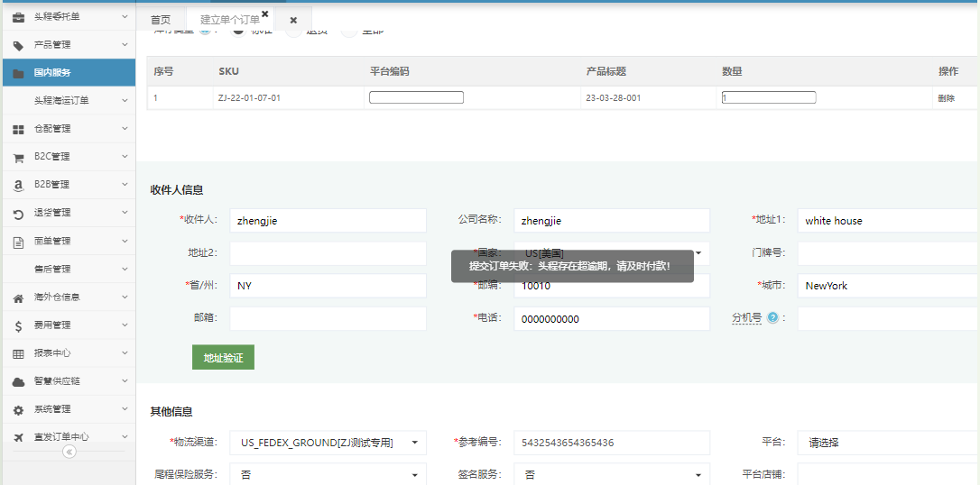Switch to the 建立单个订单 tab
The width and height of the screenshot is (980, 485).
click(x=229, y=20)
